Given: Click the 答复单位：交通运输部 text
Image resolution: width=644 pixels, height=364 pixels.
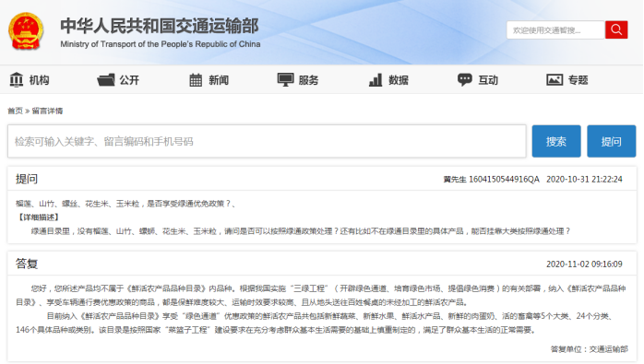Looking at the screenshot, I should pyautogui.click(x=589, y=349).
